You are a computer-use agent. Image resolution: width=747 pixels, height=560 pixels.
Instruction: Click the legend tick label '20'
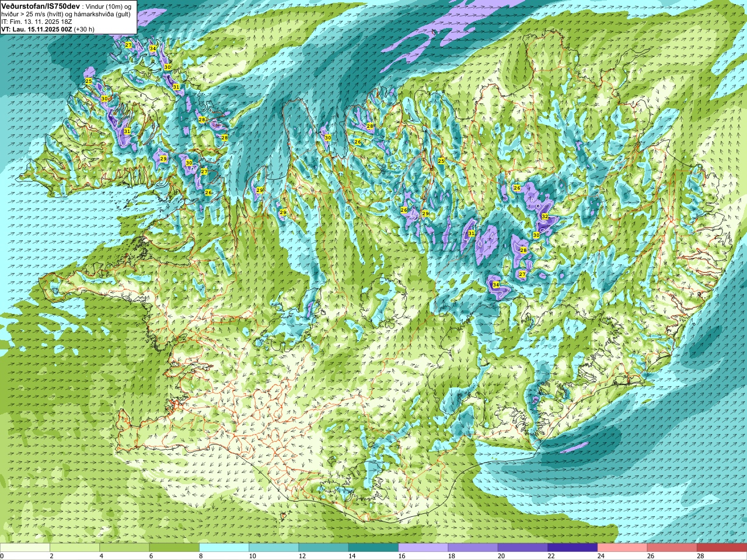click(x=501, y=556)
